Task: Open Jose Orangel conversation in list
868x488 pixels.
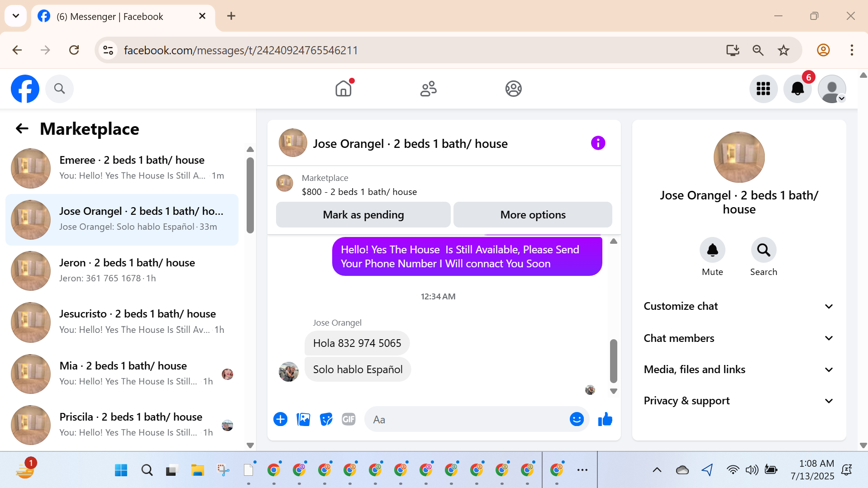Action: coord(122,220)
